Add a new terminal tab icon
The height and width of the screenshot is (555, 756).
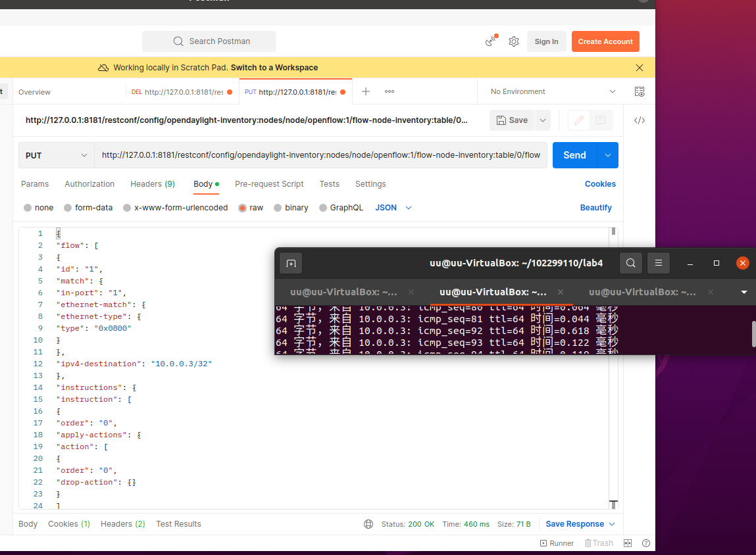[x=291, y=264]
